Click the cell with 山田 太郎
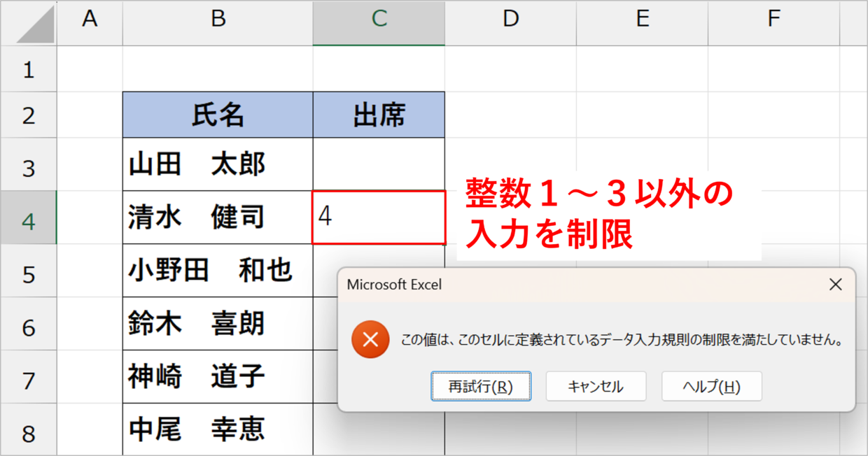 click(x=218, y=165)
